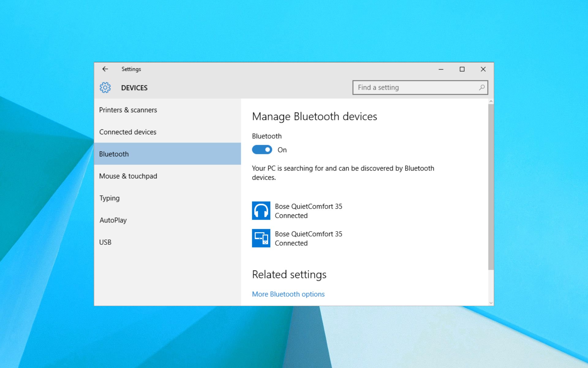Click the Related settings heading

289,274
